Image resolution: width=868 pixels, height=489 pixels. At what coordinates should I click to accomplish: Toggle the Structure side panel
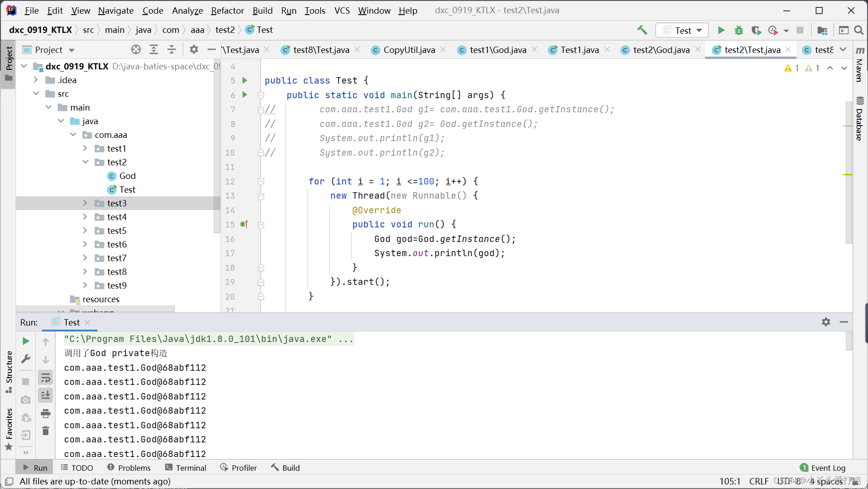(9, 371)
